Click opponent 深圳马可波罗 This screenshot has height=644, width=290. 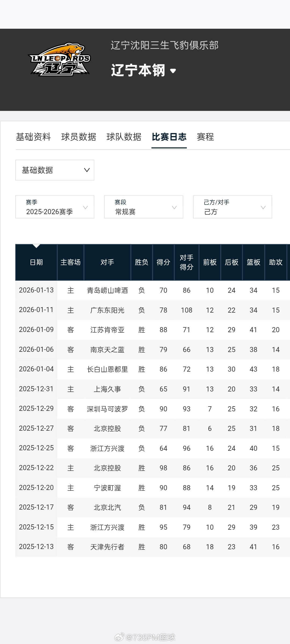[x=107, y=409]
